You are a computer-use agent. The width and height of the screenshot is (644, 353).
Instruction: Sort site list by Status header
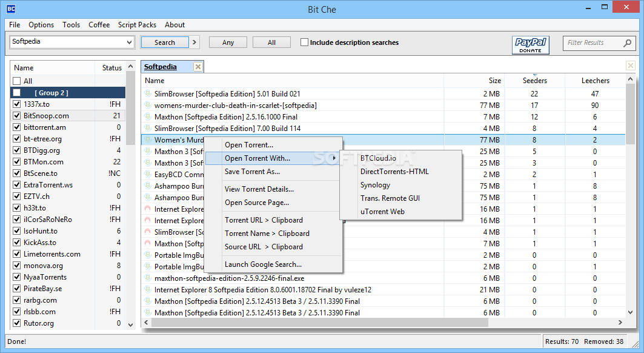click(111, 68)
